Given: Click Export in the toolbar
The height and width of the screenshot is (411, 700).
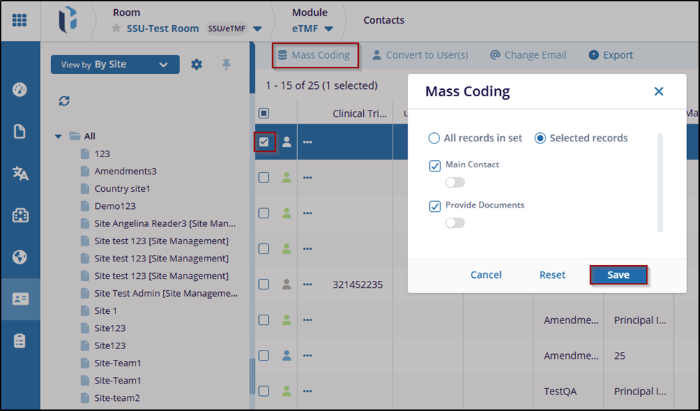Looking at the screenshot, I should tap(611, 55).
